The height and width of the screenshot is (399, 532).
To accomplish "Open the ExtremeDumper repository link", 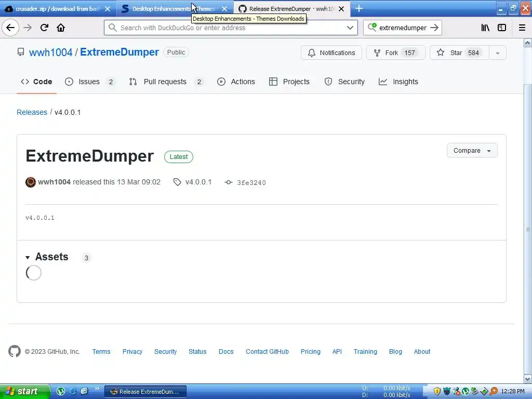I will pyautogui.click(x=119, y=52).
